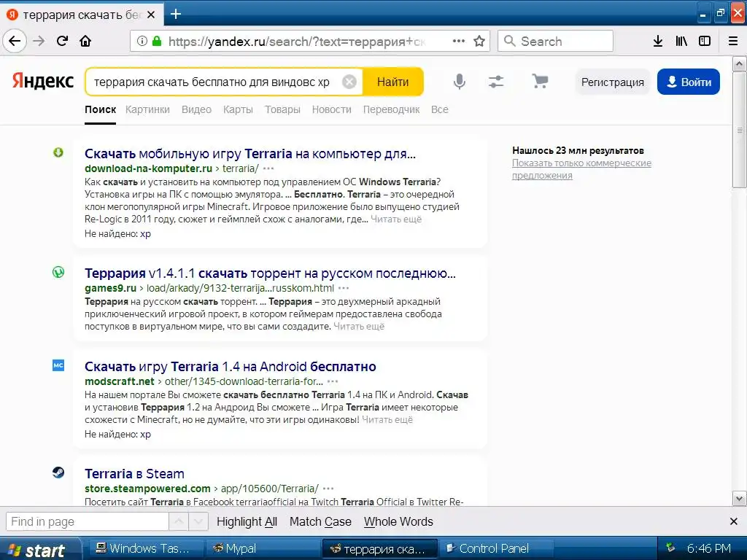Expand options for modscraft.net result

pos(333,381)
